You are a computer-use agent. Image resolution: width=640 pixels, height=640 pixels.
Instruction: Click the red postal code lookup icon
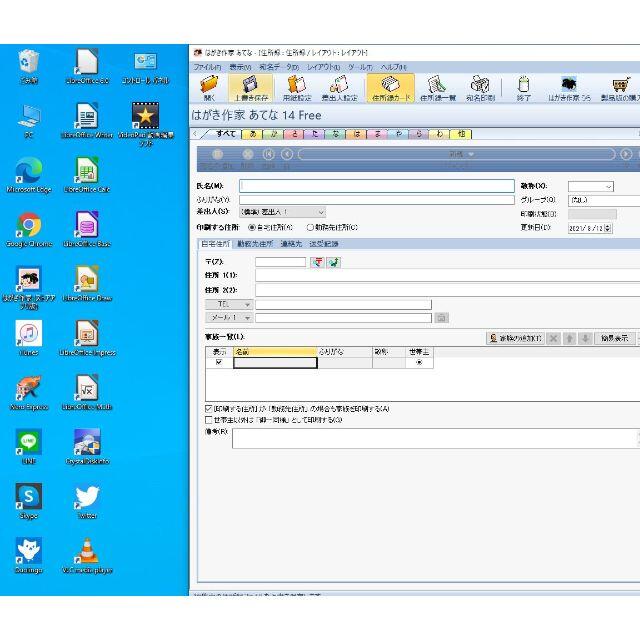(318, 262)
